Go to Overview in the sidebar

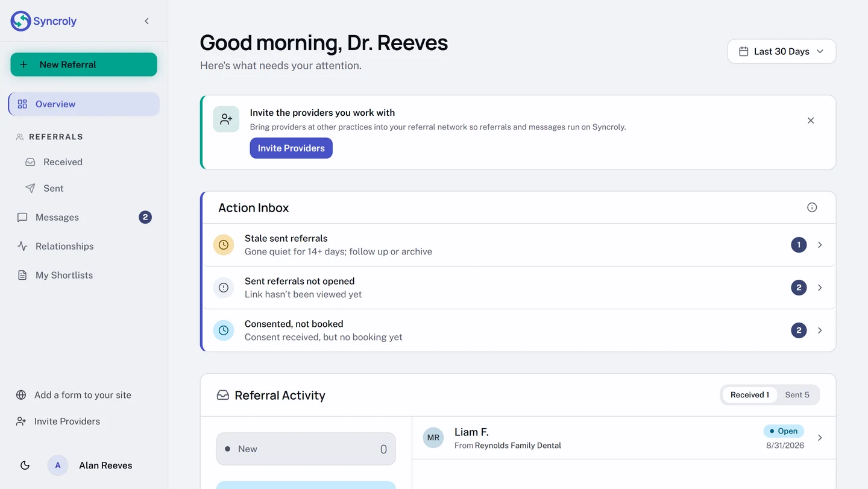tap(84, 104)
